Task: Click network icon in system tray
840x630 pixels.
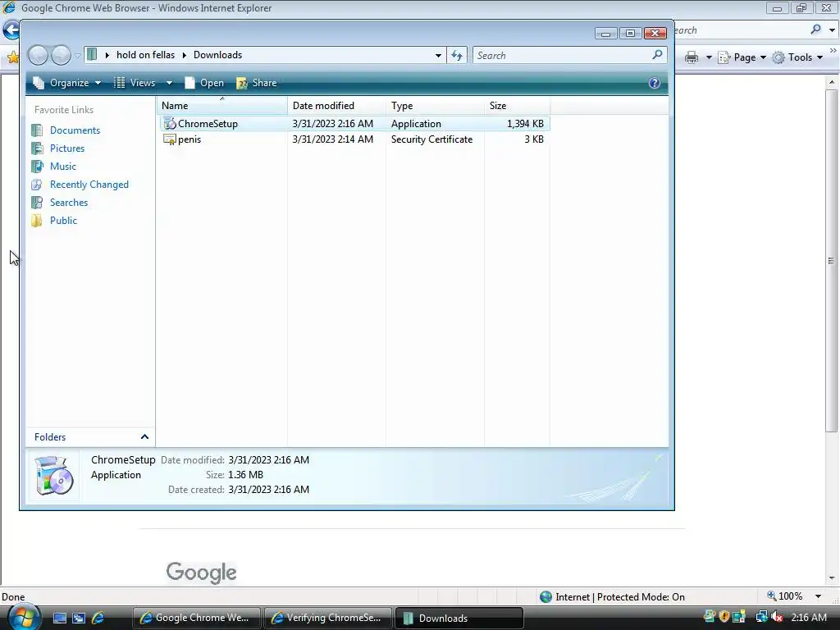Action: 762,617
